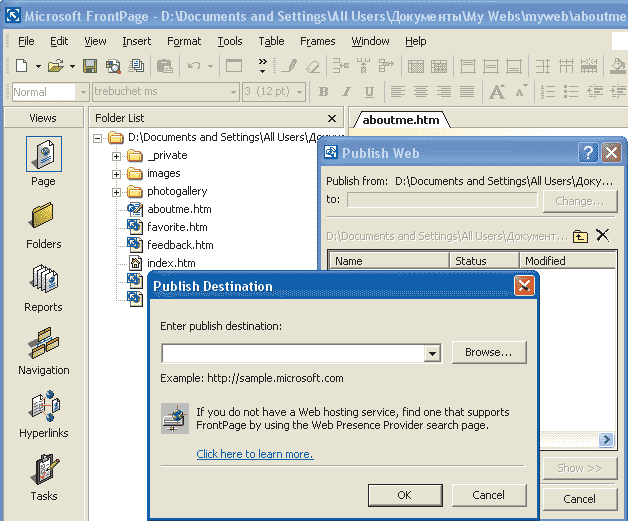
Task: Toggle Underline formatting
Action: pos(369,92)
